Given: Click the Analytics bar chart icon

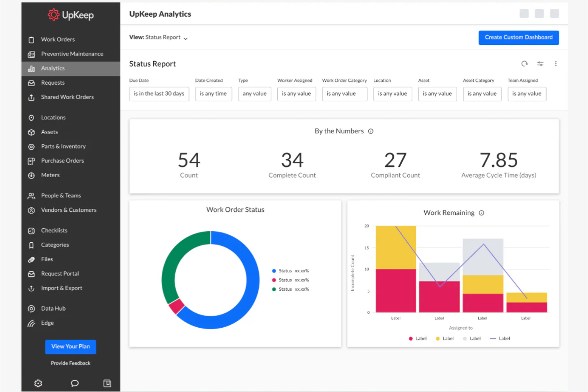Looking at the screenshot, I should 31,69.
